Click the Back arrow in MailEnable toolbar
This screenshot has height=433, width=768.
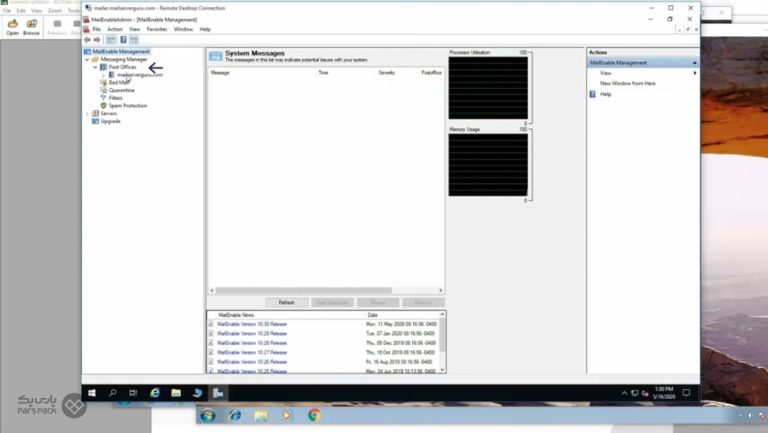87,39
